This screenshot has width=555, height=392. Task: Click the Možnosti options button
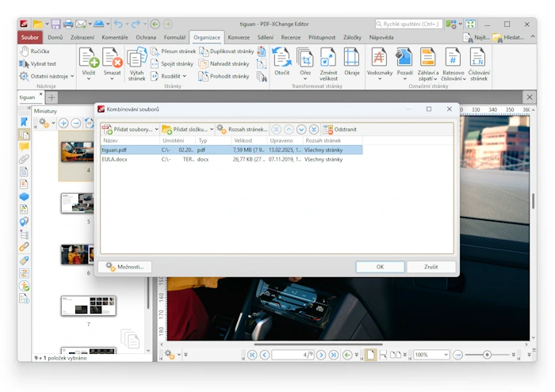[124, 267]
